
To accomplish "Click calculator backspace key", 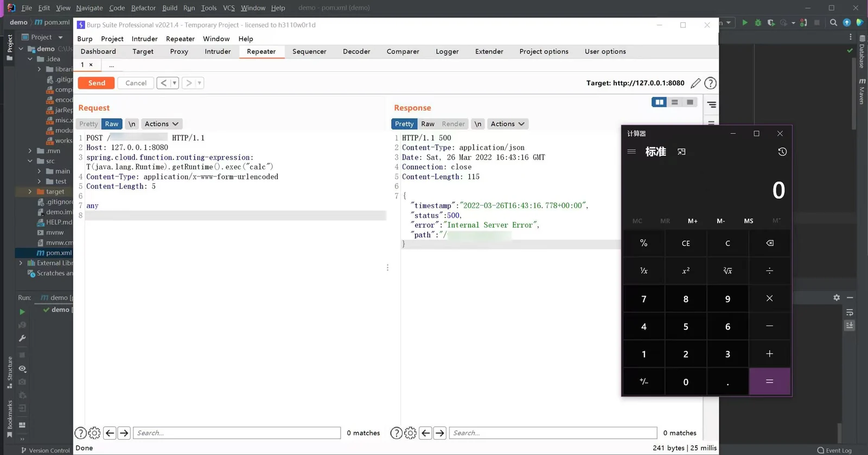I will tap(769, 243).
